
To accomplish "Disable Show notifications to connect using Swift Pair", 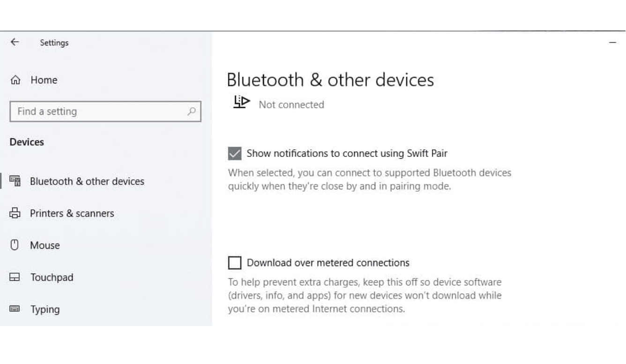I will (x=235, y=153).
